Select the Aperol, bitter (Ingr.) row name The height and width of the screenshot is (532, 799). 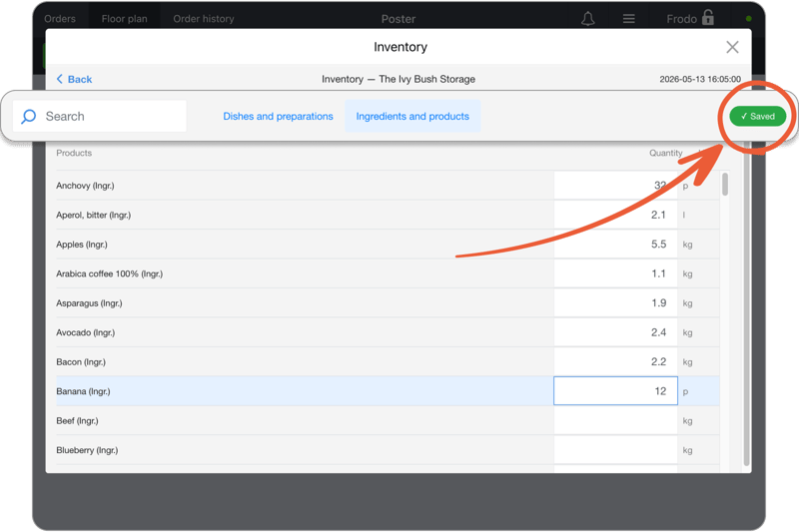coord(93,215)
